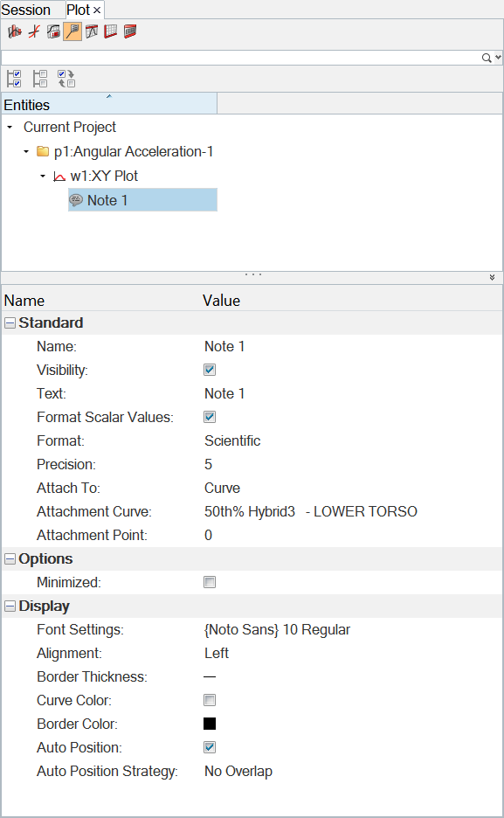
Task: Click the red grid table toolbar icon
Action: point(110,31)
